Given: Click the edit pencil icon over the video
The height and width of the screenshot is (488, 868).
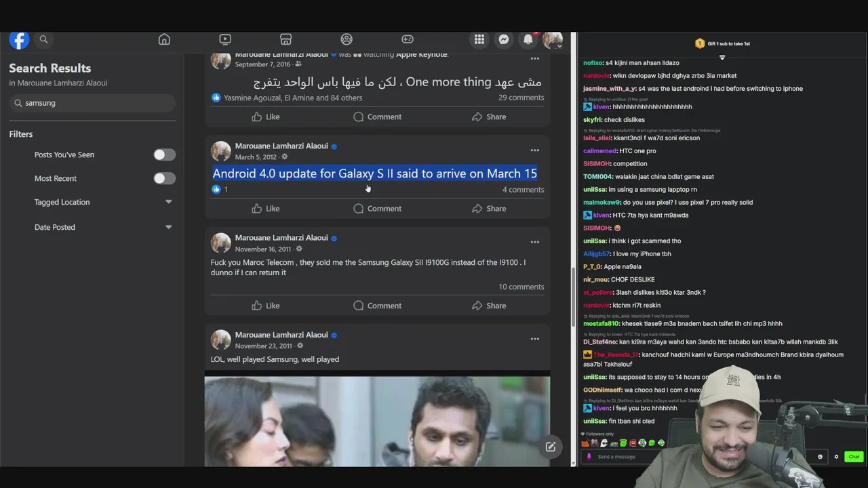Looking at the screenshot, I should [x=551, y=447].
